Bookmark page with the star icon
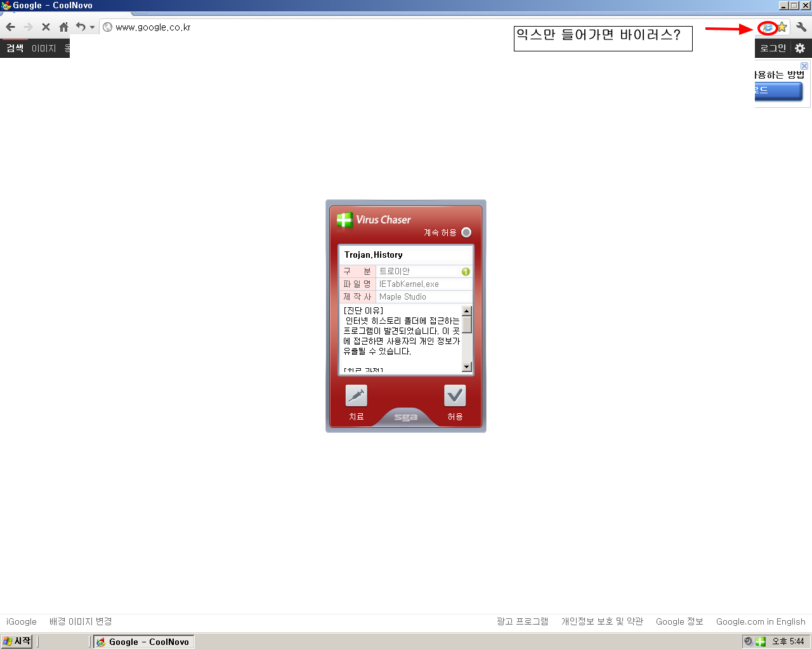The image size is (812, 650). click(x=782, y=27)
